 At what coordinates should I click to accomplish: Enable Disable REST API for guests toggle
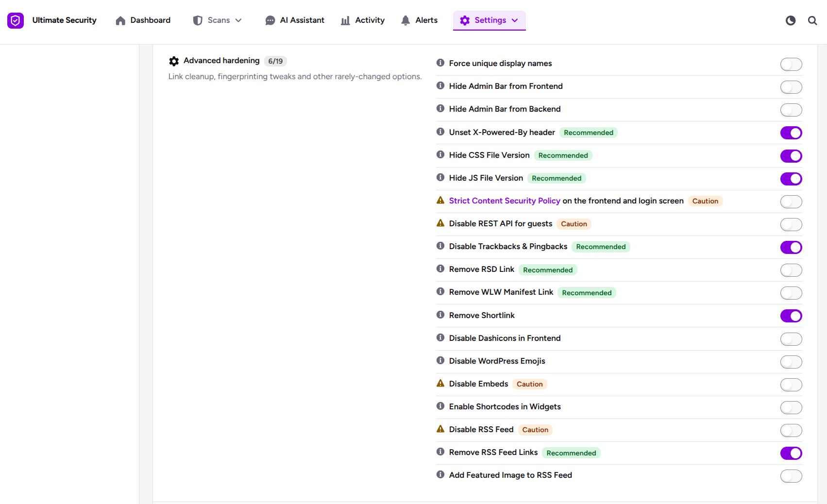coord(791,224)
